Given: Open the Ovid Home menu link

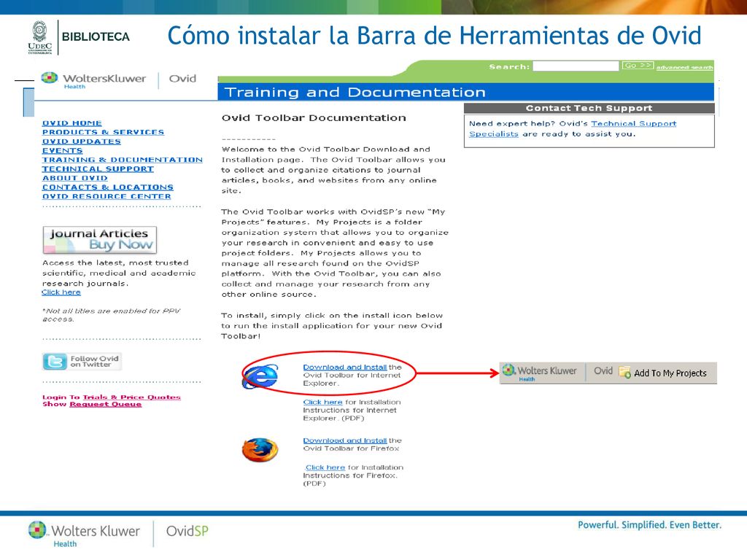Looking at the screenshot, I should [72, 122].
